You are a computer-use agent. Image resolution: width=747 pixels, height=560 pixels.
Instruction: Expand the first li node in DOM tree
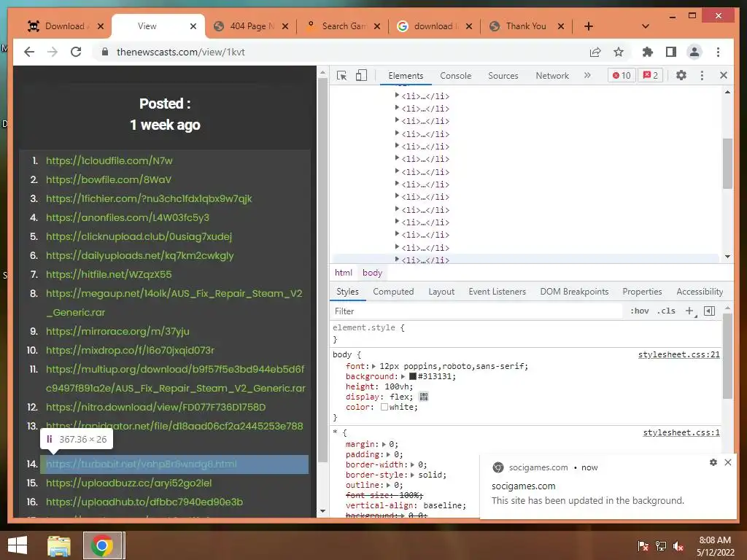397,96
